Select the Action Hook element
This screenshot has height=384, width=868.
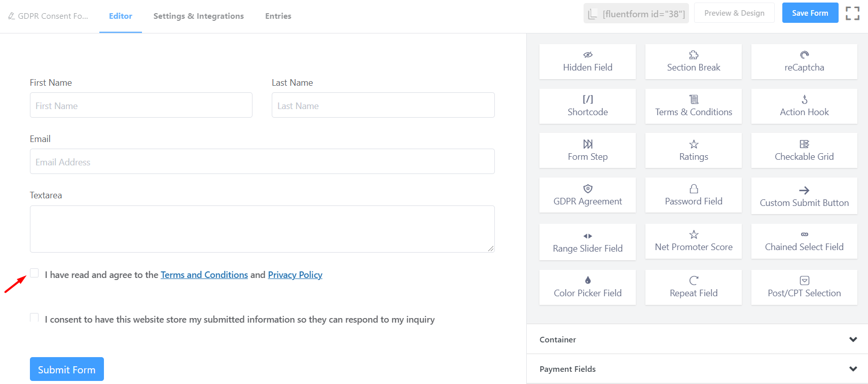(x=804, y=106)
